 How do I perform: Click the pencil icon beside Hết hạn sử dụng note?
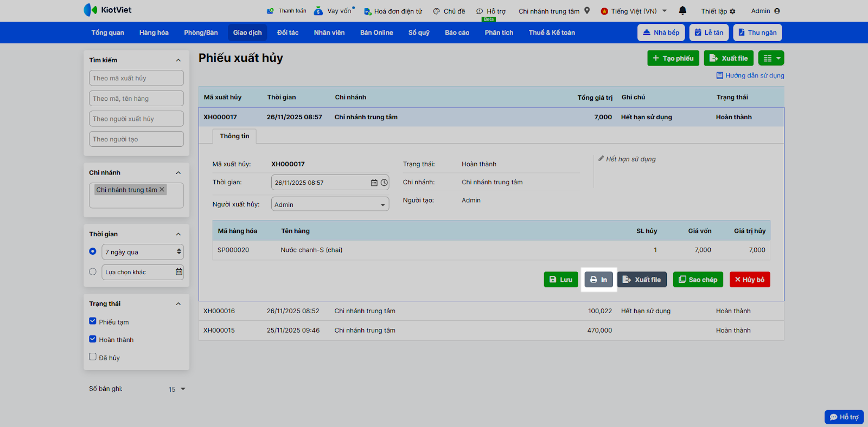601,159
